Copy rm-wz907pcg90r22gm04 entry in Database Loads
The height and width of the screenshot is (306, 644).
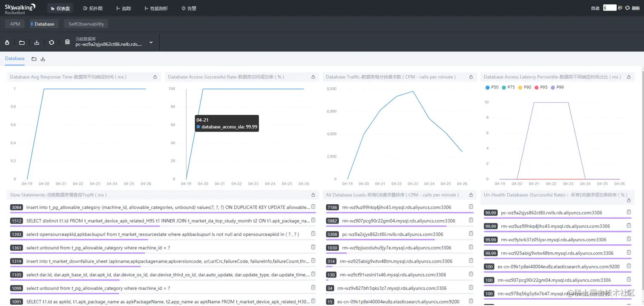point(471,220)
